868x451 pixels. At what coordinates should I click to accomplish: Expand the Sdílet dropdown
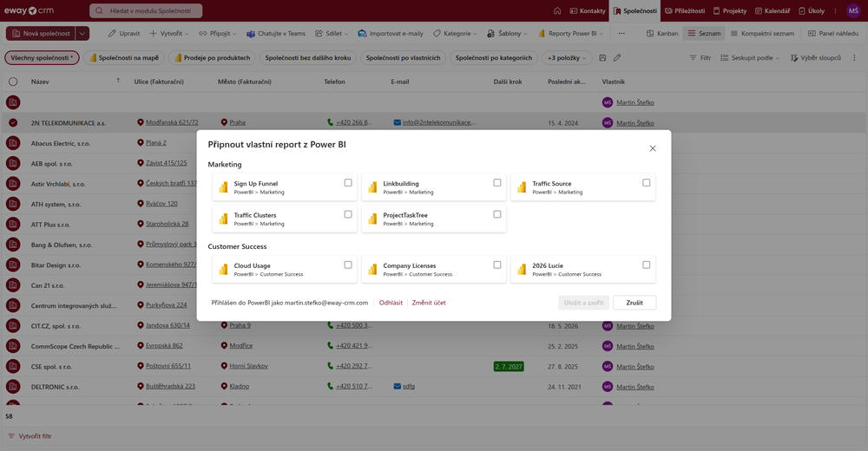pyautogui.click(x=346, y=34)
